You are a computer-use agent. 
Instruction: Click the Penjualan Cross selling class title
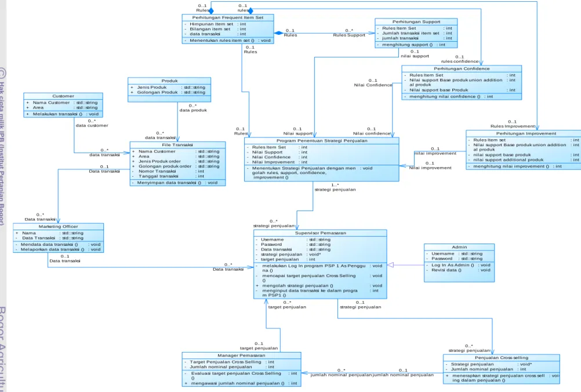[x=502, y=358]
